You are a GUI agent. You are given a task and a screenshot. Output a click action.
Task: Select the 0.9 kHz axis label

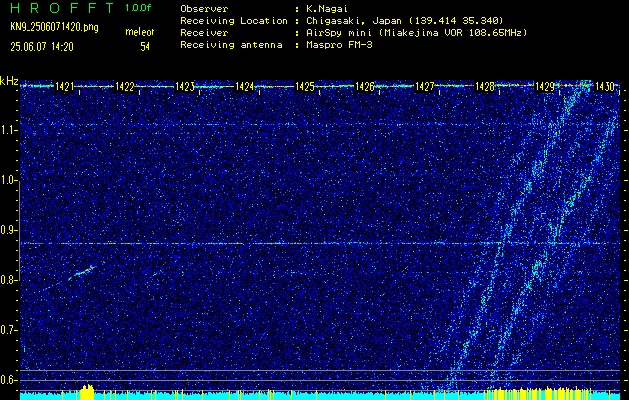(x=9, y=230)
